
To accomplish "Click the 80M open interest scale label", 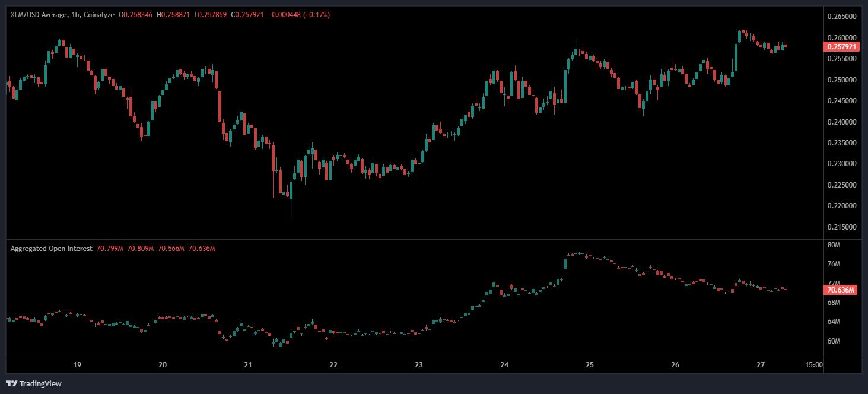I will point(834,244).
